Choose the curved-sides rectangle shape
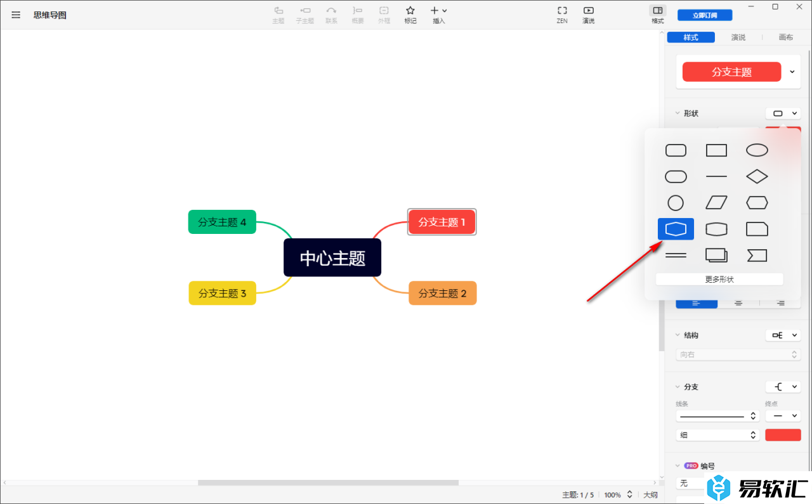This screenshot has width=812, height=504. coord(716,229)
